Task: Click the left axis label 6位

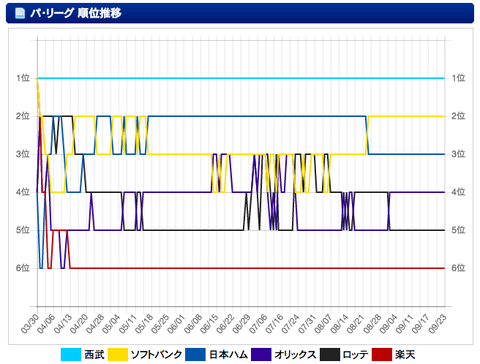Action: pos(23,268)
